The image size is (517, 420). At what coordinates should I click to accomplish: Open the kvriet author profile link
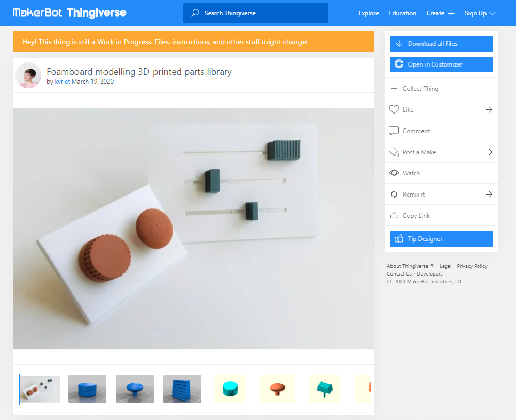62,82
